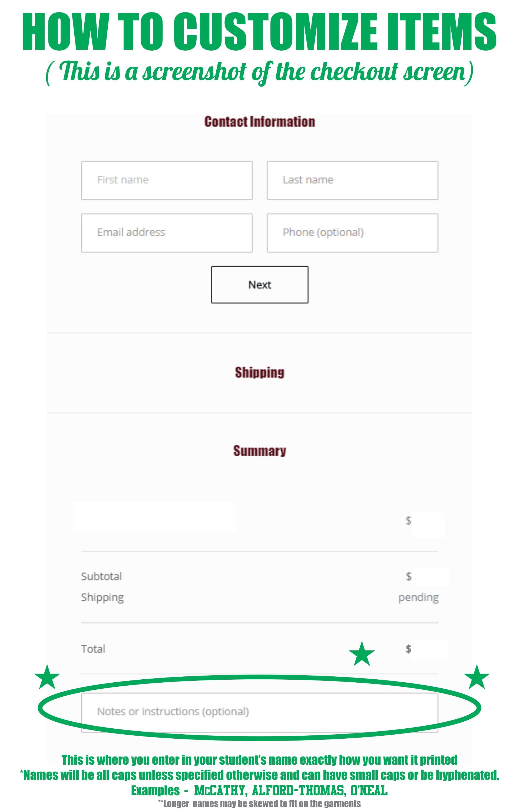Click the Subtotal label
Viewport: 519px width, 812px height.
[101, 576]
